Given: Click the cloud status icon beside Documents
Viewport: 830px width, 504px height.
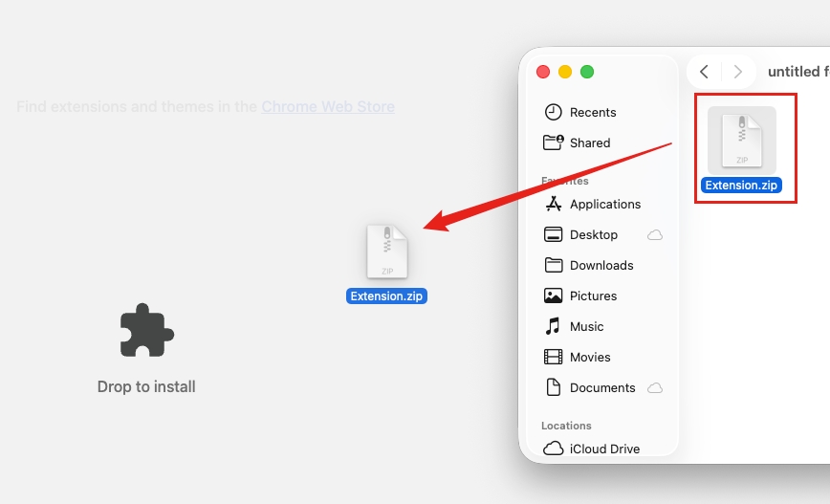Looking at the screenshot, I should [x=655, y=387].
